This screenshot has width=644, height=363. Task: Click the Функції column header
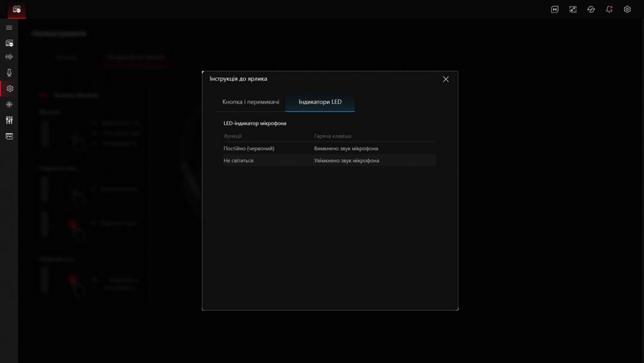pos(232,136)
